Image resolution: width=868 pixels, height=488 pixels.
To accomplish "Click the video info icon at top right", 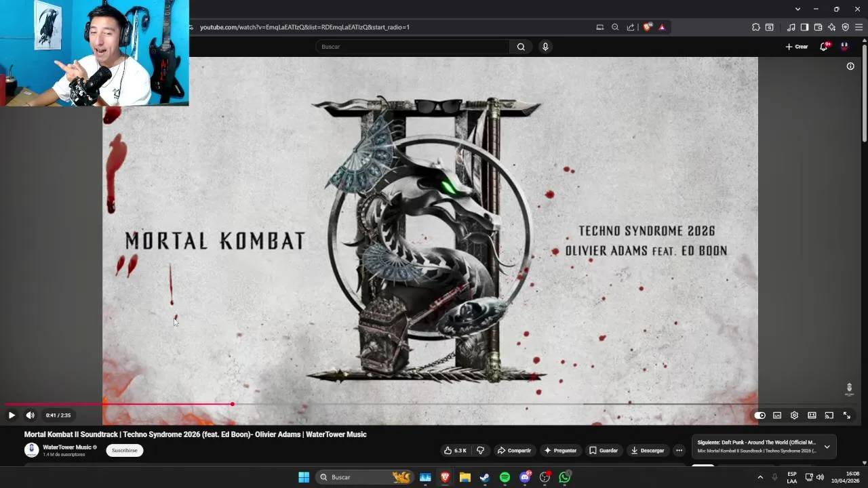I will pos(850,66).
